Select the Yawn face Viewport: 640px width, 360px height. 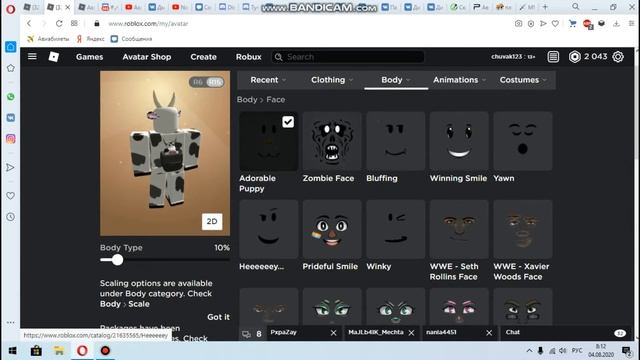(523, 141)
